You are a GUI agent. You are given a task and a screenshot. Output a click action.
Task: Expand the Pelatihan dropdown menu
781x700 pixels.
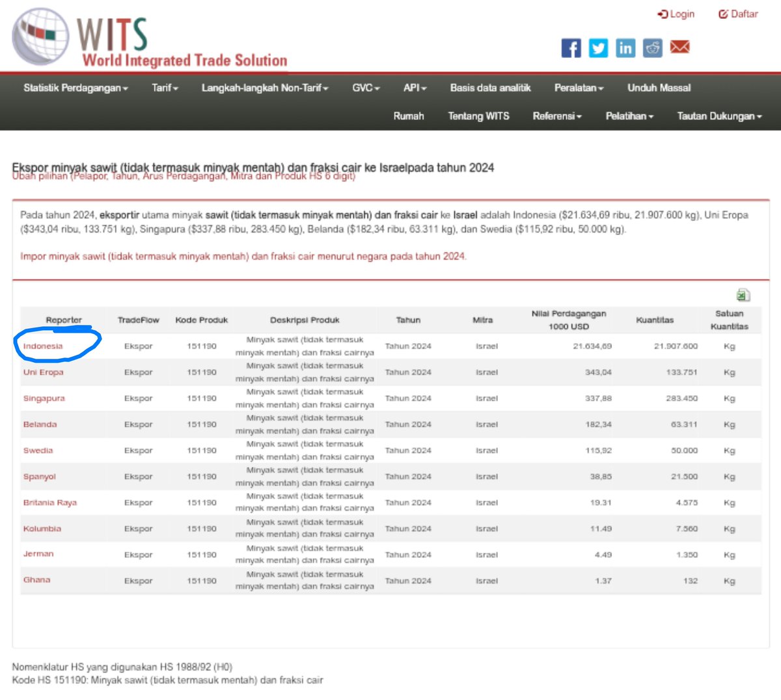629,116
